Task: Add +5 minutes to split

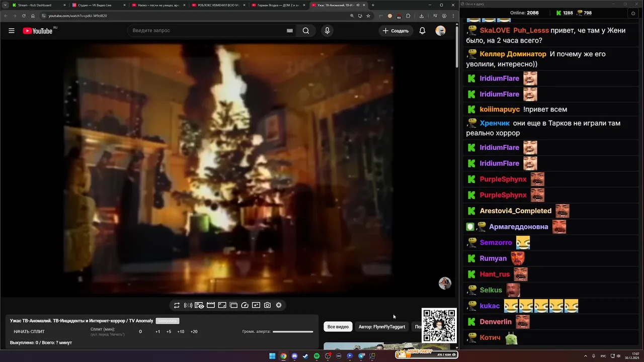Action: click(169, 332)
